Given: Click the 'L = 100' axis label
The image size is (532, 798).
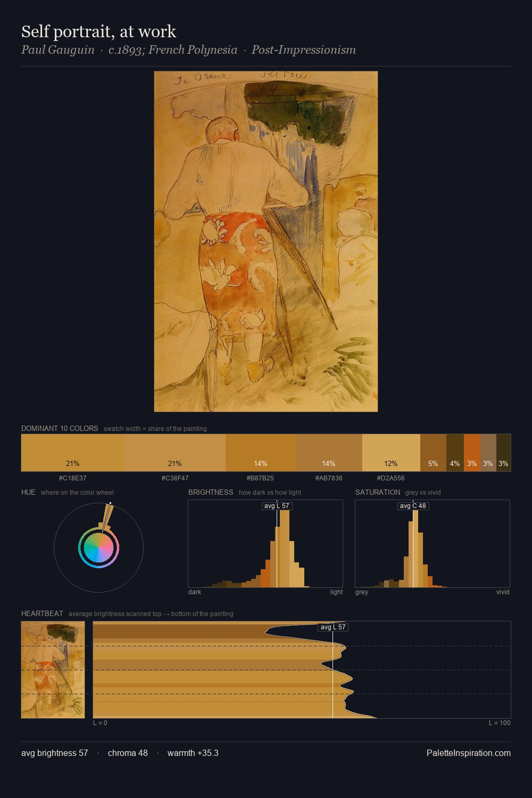Looking at the screenshot, I should (500, 723).
